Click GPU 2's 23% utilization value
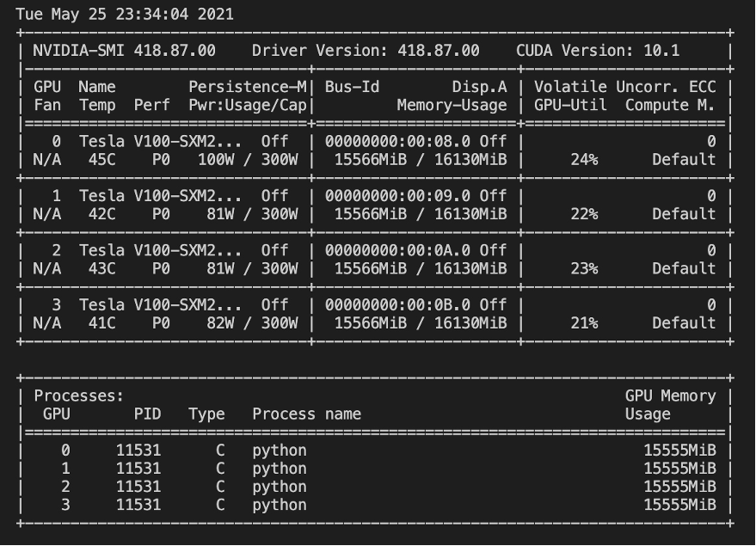This screenshot has height=546, width=756. tap(583, 268)
